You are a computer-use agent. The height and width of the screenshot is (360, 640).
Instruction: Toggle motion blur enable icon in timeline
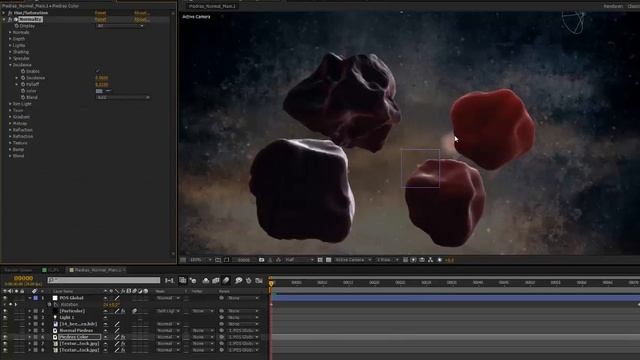click(226, 280)
